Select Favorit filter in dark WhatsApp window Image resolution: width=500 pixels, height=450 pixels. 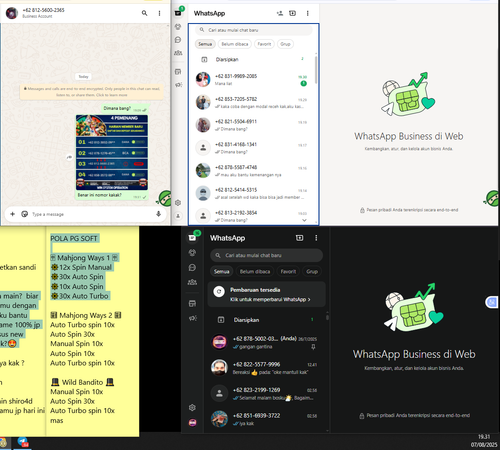click(x=288, y=272)
